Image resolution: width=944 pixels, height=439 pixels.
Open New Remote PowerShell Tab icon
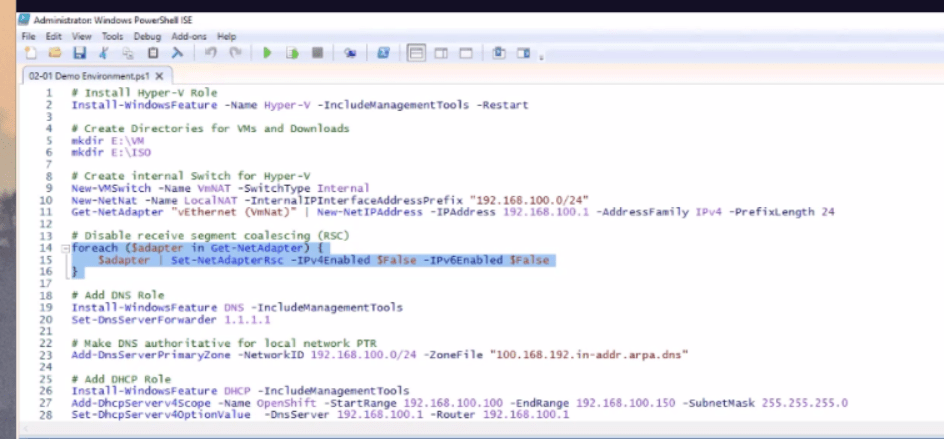pos(350,53)
